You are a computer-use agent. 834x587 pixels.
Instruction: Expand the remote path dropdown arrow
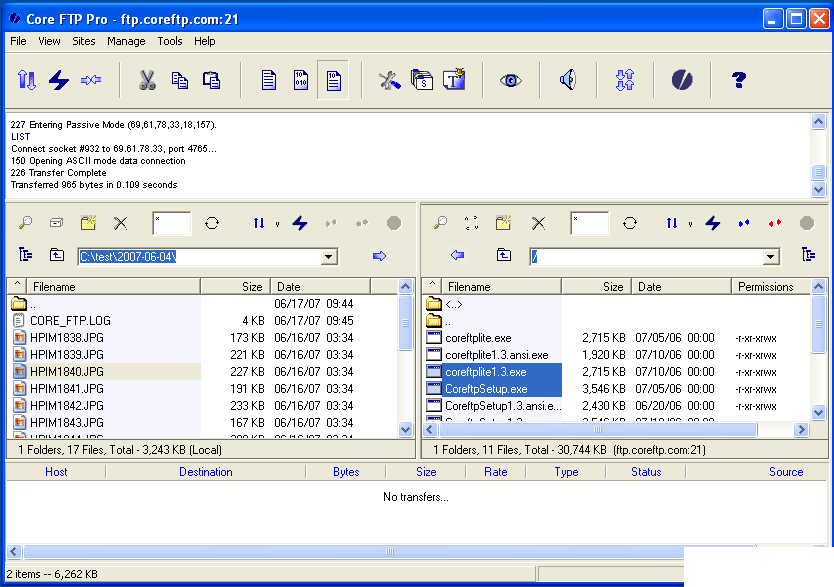click(771, 257)
